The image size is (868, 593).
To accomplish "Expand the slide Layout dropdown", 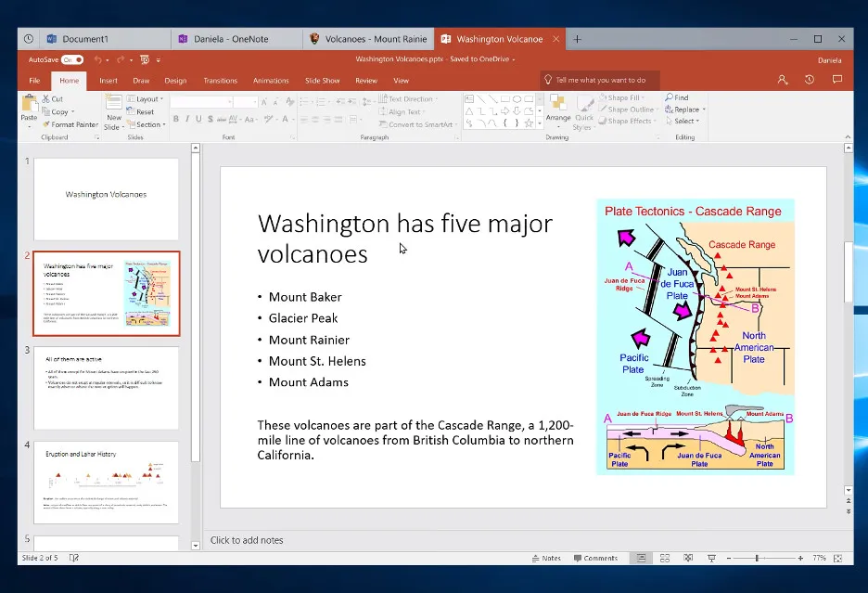I will tap(146, 98).
